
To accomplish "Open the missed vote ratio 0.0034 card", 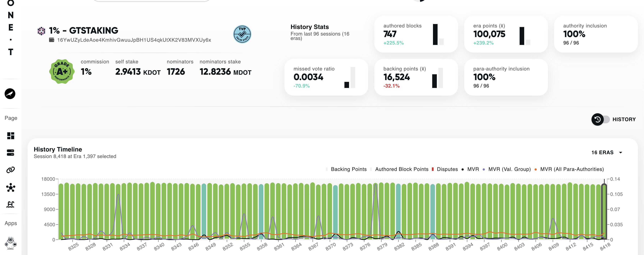I will [x=326, y=77].
